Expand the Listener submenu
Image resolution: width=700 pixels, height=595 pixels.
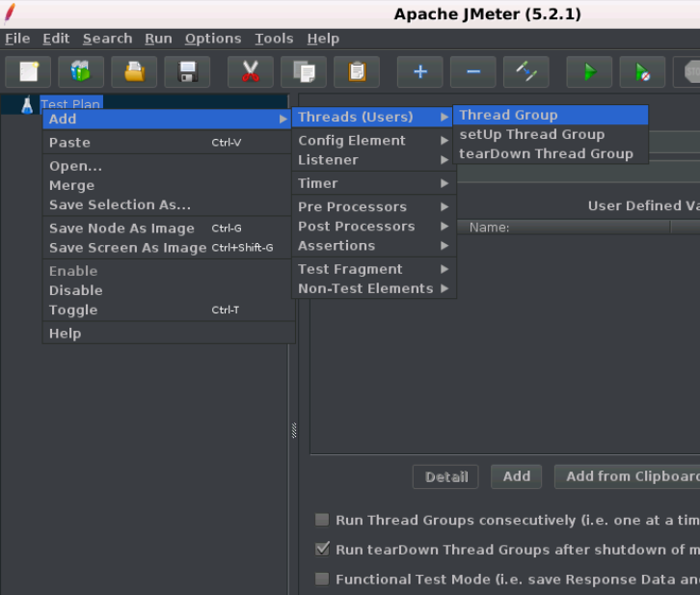[374, 160]
